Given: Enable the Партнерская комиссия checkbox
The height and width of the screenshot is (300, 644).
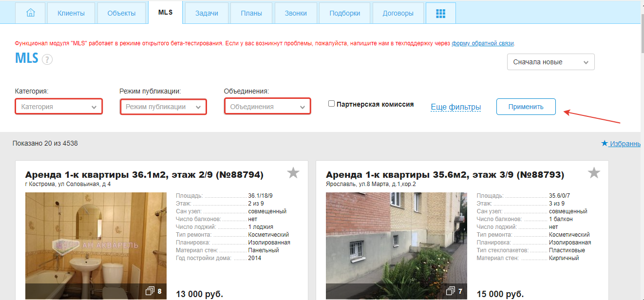Looking at the screenshot, I should click(x=332, y=104).
